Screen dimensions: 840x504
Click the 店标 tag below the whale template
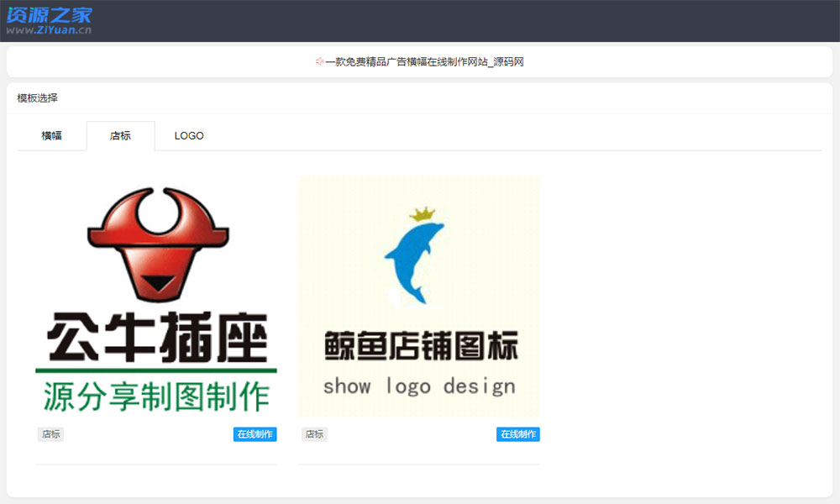click(314, 434)
